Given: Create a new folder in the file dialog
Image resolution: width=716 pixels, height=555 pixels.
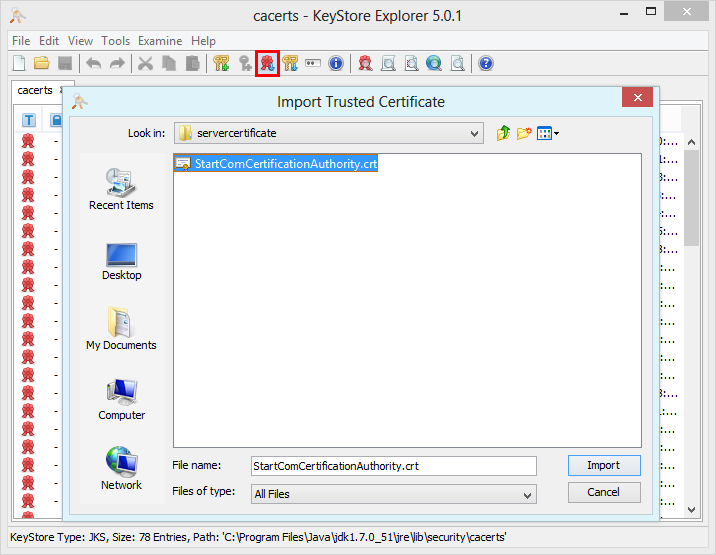Looking at the screenshot, I should tap(524, 133).
